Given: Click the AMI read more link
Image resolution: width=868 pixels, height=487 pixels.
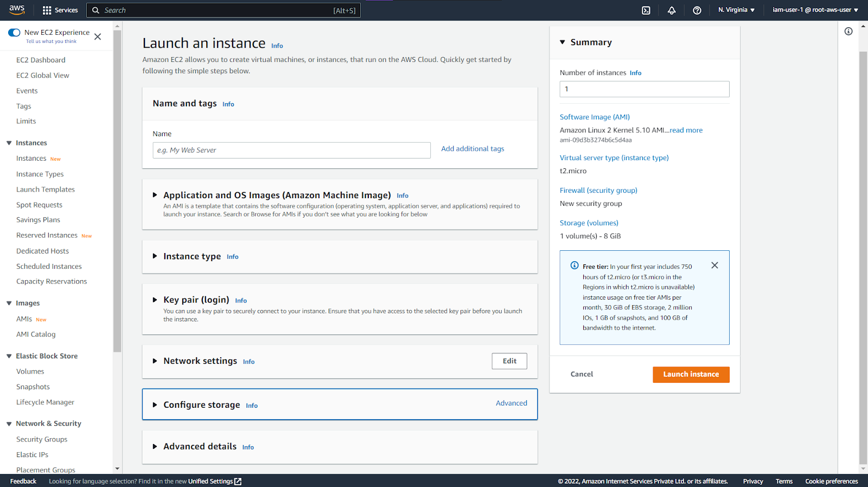Looking at the screenshot, I should coord(686,130).
